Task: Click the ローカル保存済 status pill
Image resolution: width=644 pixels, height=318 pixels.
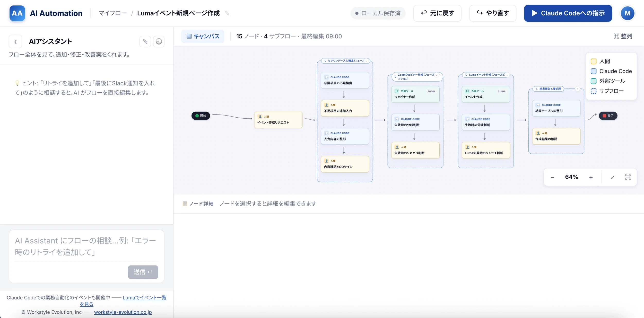Action: 378,13
